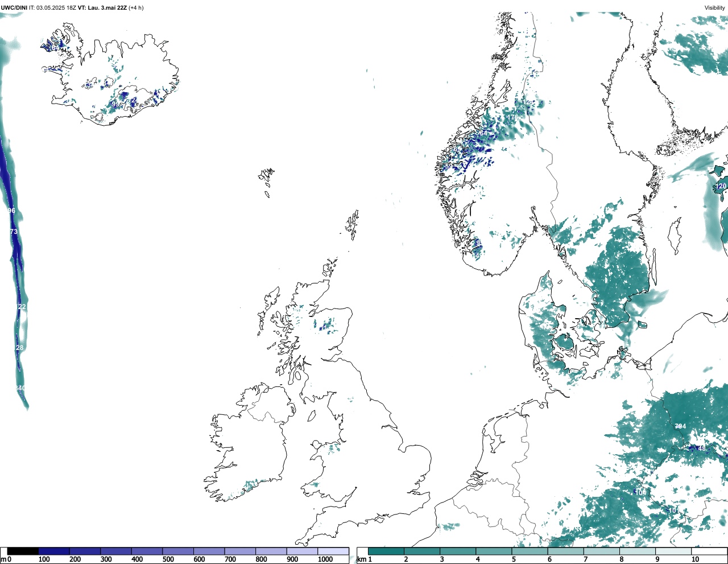Screen dimensions: 728x564
Task: Click the '10' tick label on km scale
Action: coord(695,559)
